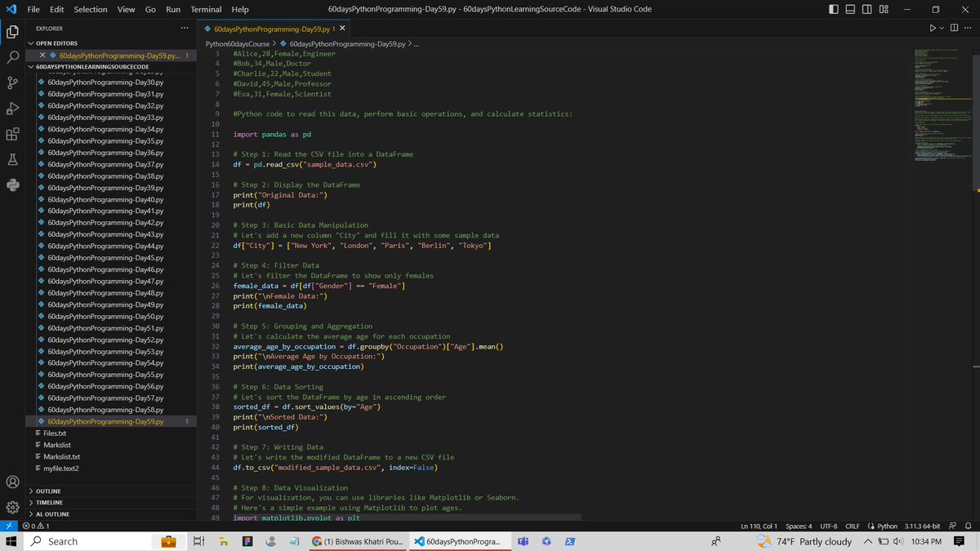Expand the Timeline section
This screenshot has width=980, height=551.
(x=110, y=503)
